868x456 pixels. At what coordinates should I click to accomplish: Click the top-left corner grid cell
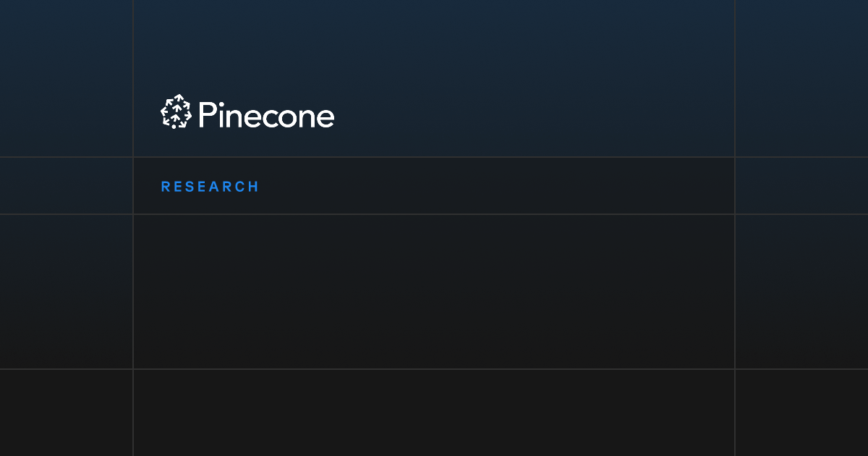pyautogui.click(x=66, y=78)
